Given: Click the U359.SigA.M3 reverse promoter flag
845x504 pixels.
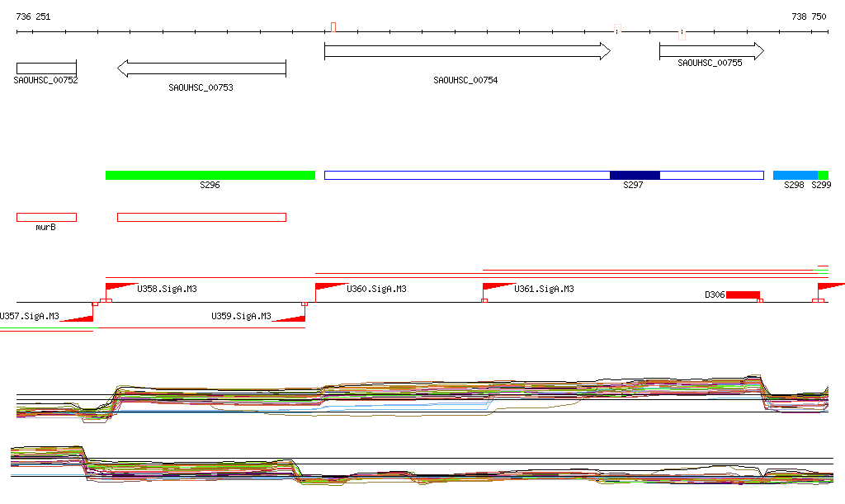Looking at the screenshot, I should tap(289, 318).
